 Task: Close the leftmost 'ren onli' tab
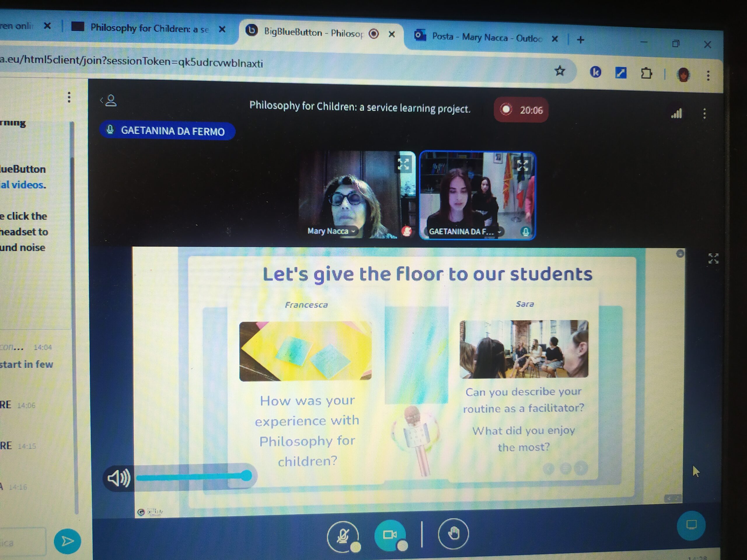click(47, 26)
